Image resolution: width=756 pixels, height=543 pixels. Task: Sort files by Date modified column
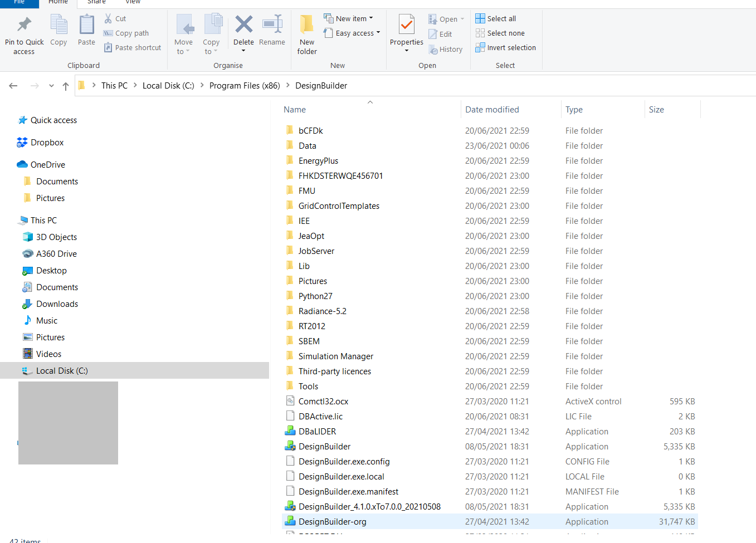[x=492, y=110]
